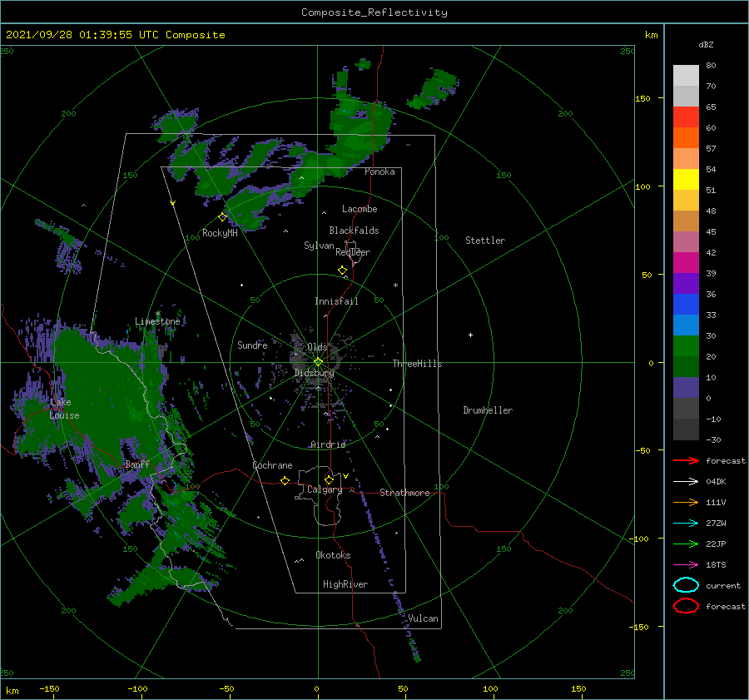Click the RedDeer city label
The width and height of the screenshot is (749, 700).
tap(353, 252)
